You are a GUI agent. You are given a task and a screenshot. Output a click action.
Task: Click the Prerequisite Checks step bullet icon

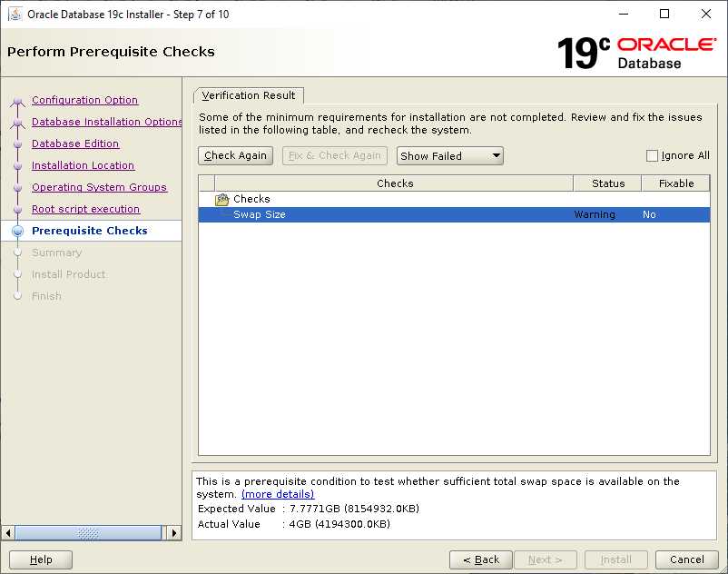tap(17, 231)
